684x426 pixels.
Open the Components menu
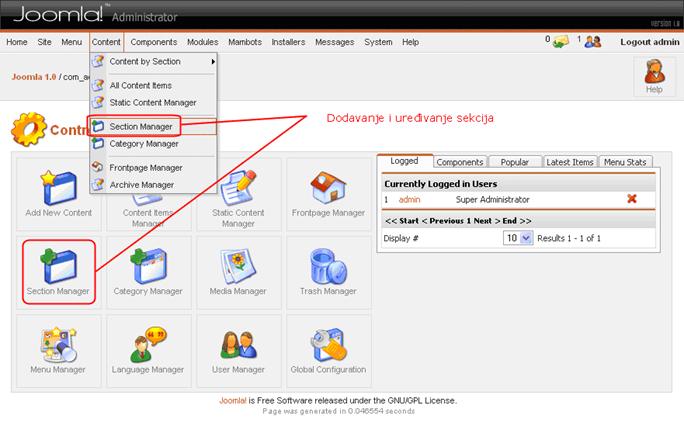click(x=154, y=42)
